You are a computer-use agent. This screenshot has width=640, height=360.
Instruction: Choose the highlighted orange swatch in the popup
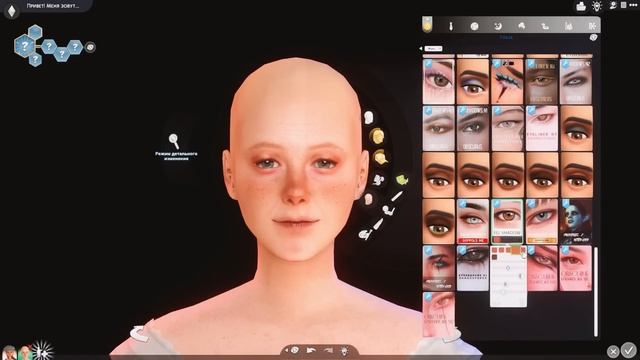[516, 250]
